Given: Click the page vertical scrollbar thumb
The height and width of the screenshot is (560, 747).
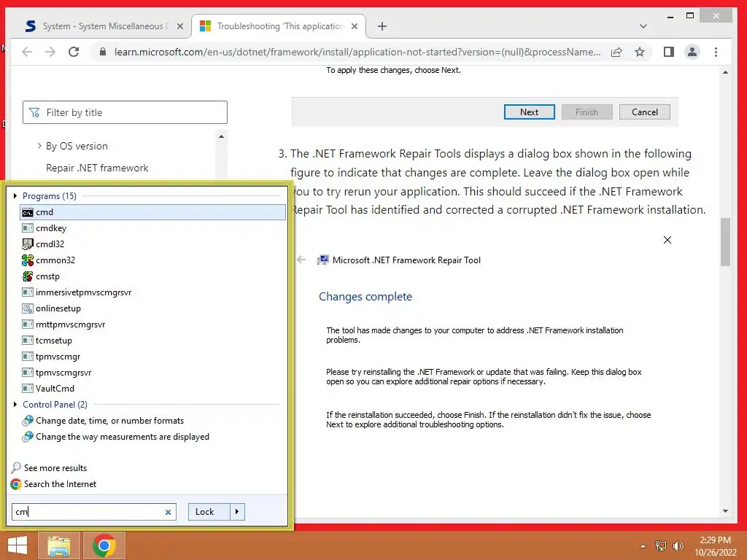Looking at the screenshot, I should click(725, 242).
